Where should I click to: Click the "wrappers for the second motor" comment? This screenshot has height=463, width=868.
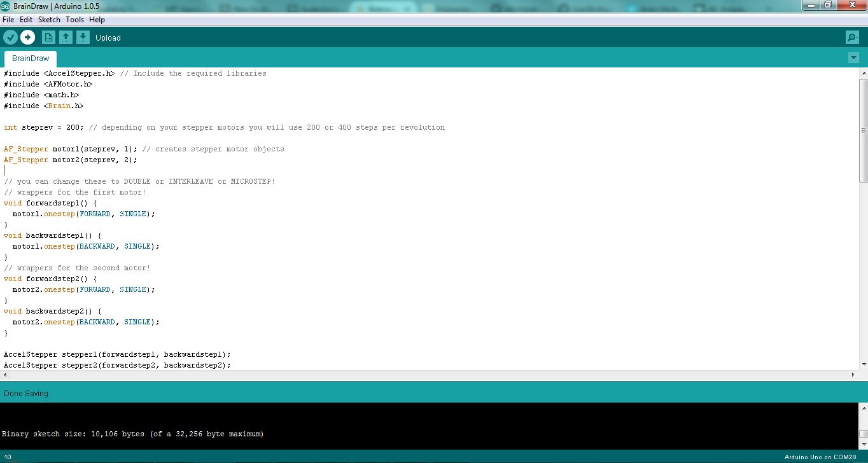pyautogui.click(x=77, y=268)
